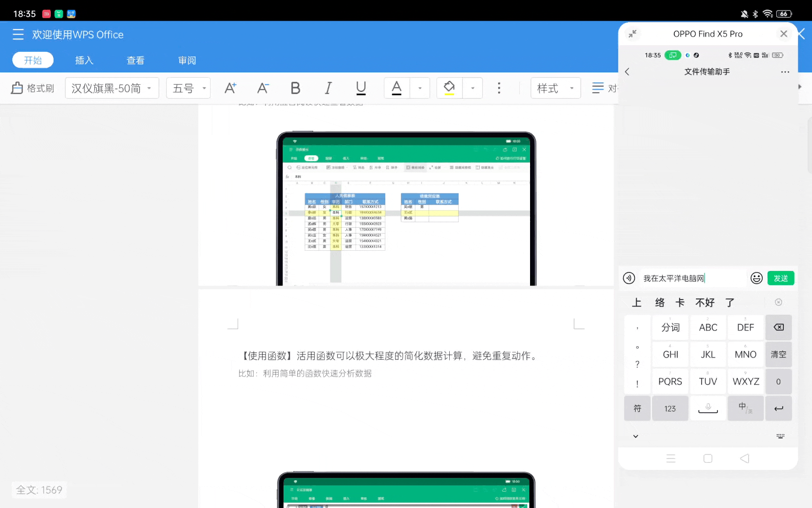The image size is (812, 508).
Task: Tap the keyboard backspace key
Action: coord(779,327)
